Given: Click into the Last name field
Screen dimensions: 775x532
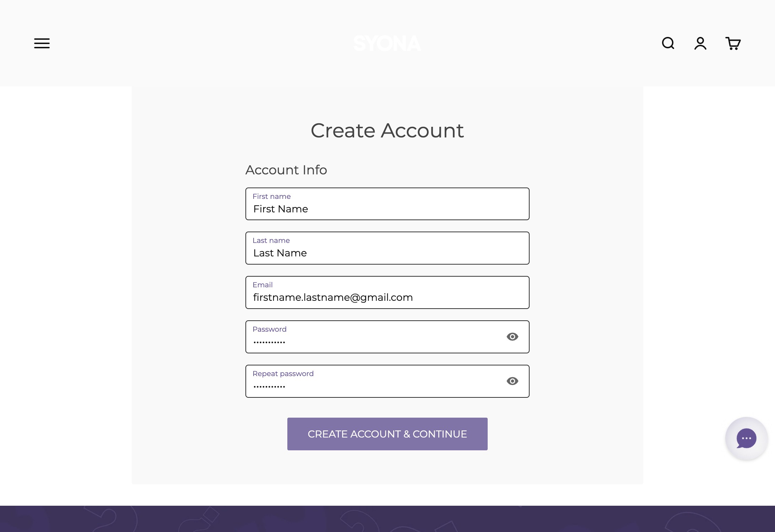Looking at the screenshot, I should pyautogui.click(x=387, y=253).
